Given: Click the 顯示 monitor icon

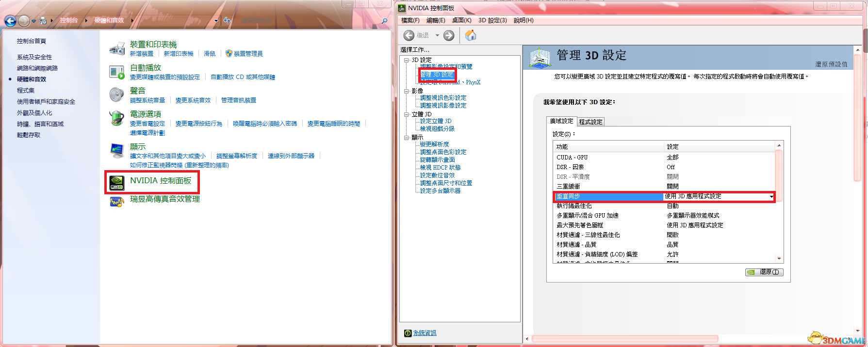Looking at the screenshot, I should click(x=117, y=151).
